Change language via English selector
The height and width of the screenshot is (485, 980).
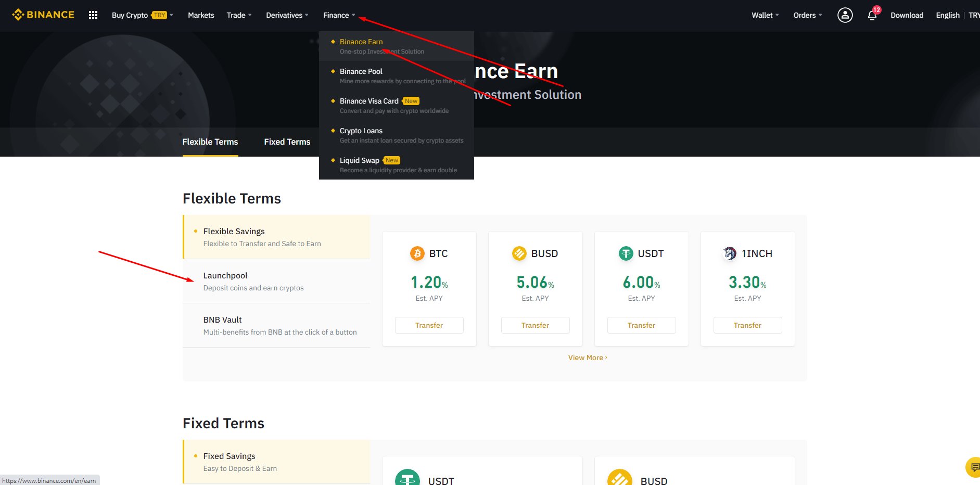click(947, 15)
